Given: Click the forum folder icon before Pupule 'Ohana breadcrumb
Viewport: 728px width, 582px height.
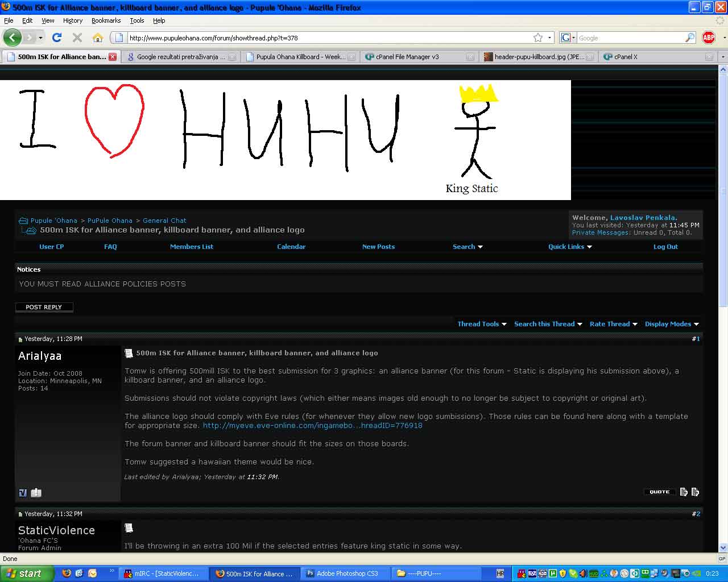Looking at the screenshot, I should pos(23,221).
